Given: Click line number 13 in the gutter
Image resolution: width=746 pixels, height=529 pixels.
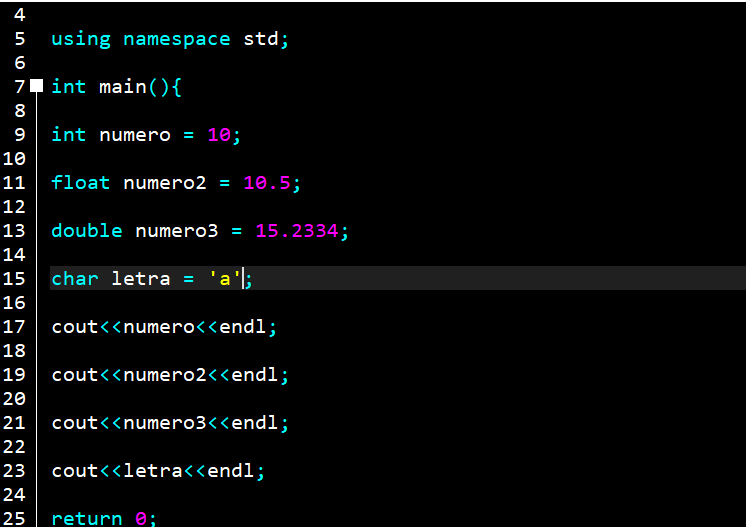Looking at the screenshot, I should pyautogui.click(x=14, y=231).
